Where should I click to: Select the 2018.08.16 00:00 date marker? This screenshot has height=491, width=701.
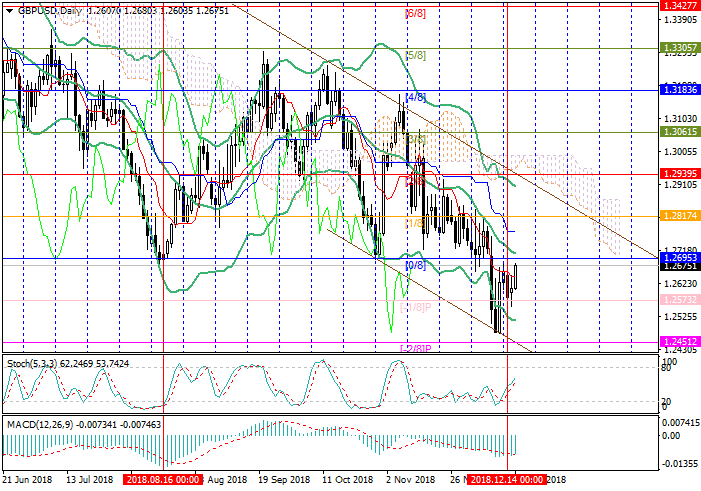coord(163,480)
